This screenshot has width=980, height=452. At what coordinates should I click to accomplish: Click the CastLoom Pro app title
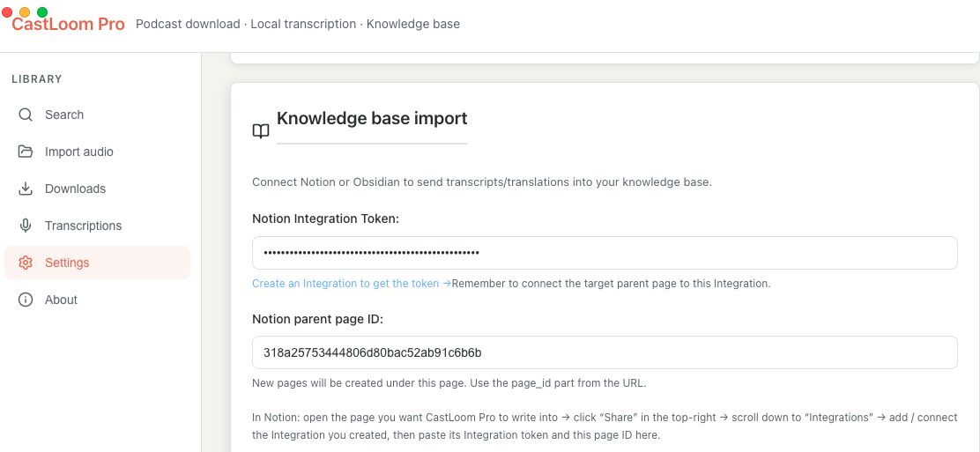click(68, 25)
